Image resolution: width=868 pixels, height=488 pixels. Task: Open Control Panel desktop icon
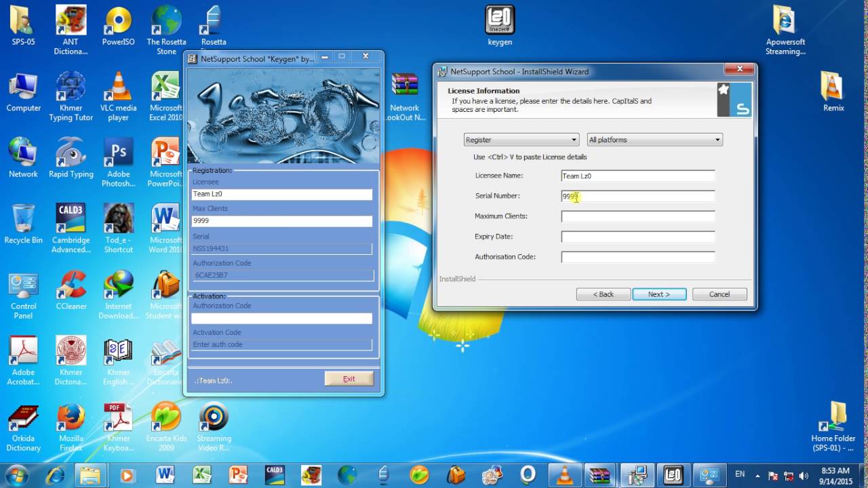[23, 295]
